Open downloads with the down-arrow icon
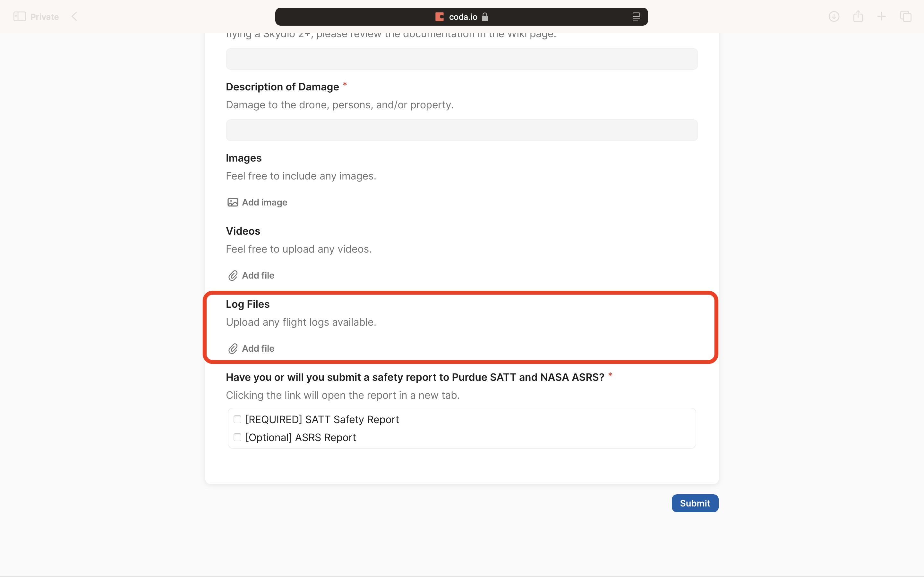 (x=834, y=16)
